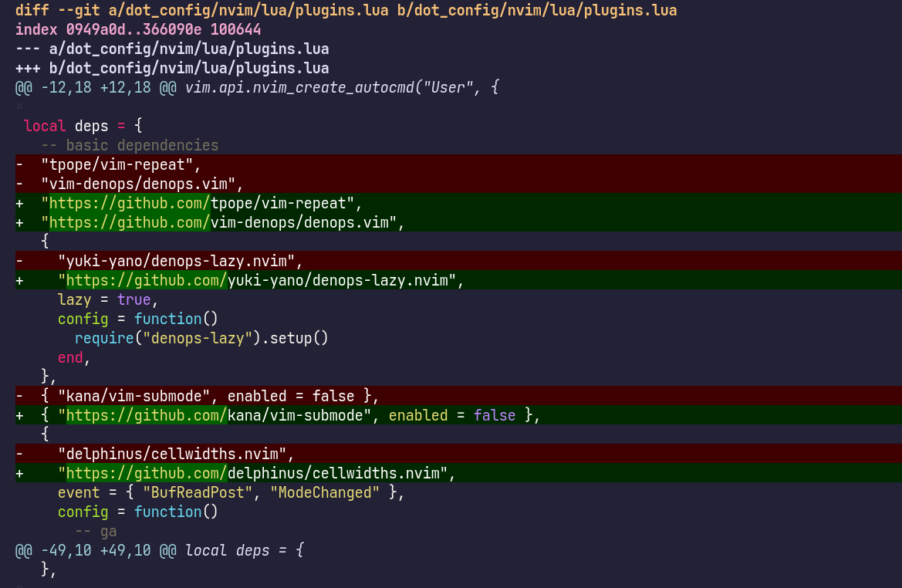Click the 'true' value of lazy
The height and width of the screenshot is (588, 902).
(133, 299)
